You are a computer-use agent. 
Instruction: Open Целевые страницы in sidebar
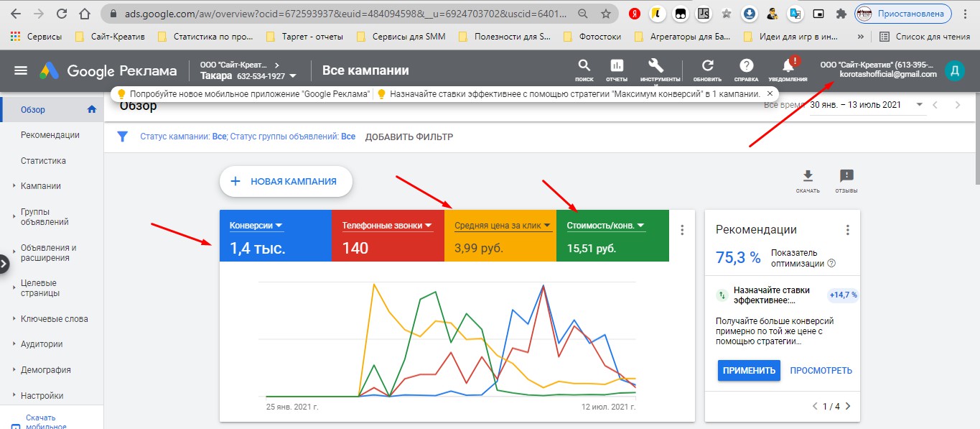pos(40,288)
